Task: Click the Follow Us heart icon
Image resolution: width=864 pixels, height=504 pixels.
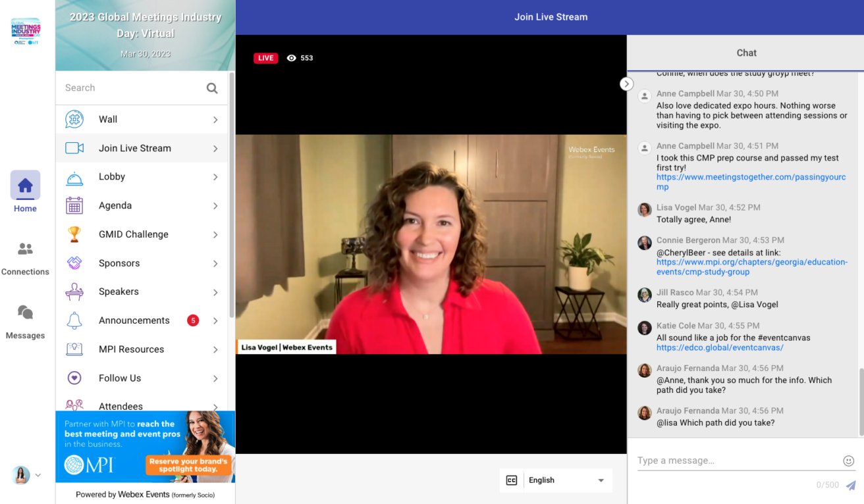Action: (x=74, y=378)
